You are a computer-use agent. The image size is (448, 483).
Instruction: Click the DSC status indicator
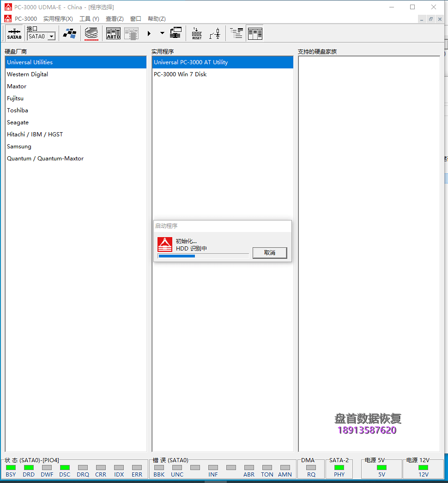tap(65, 468)
